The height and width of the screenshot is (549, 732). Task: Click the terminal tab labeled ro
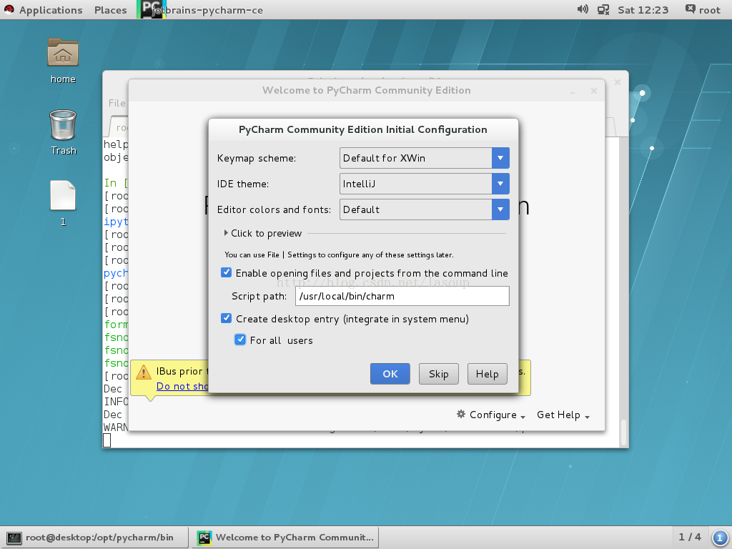tap(119, 127)
